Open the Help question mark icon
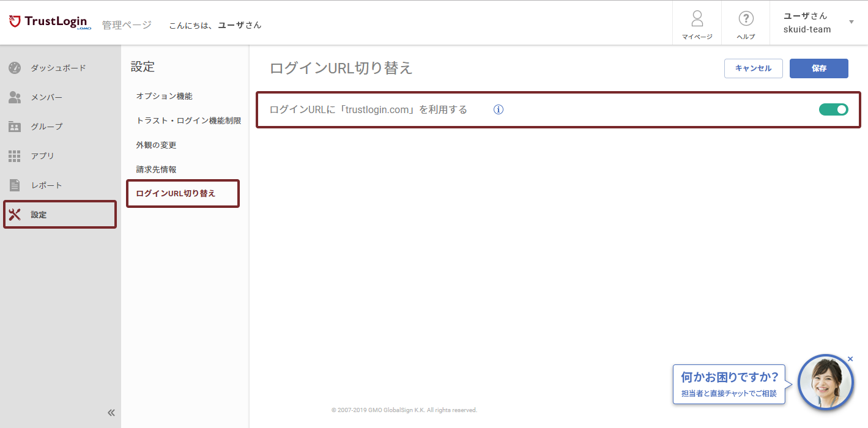This screenshot has width=868, height=428. pyautogui.click(x=746, y=19)
